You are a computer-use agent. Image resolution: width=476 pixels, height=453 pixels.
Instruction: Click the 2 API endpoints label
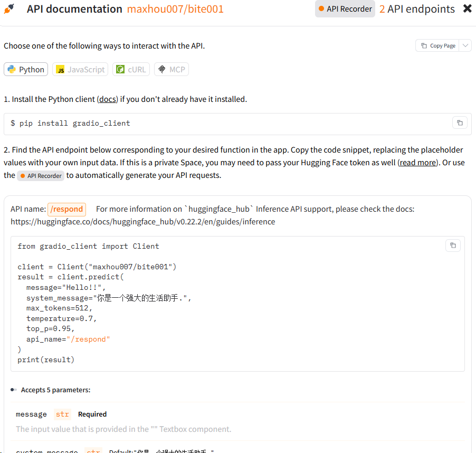coord(417,9)
